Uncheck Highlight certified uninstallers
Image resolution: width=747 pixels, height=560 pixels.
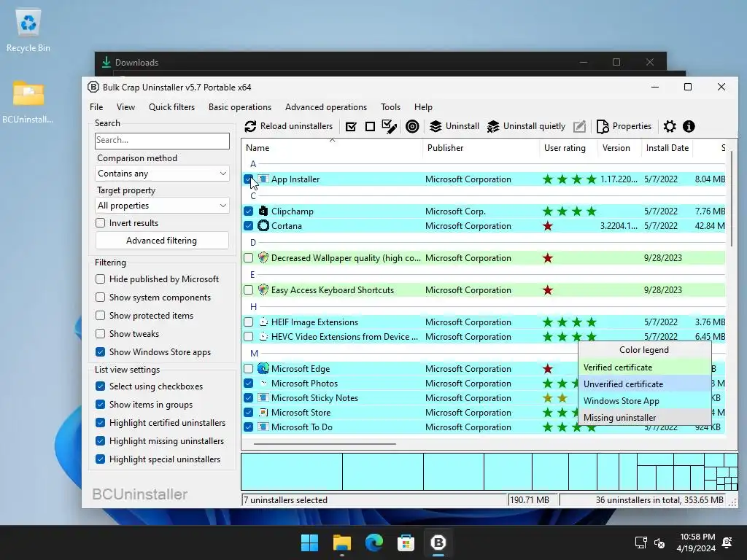click(x=100, y=422)
